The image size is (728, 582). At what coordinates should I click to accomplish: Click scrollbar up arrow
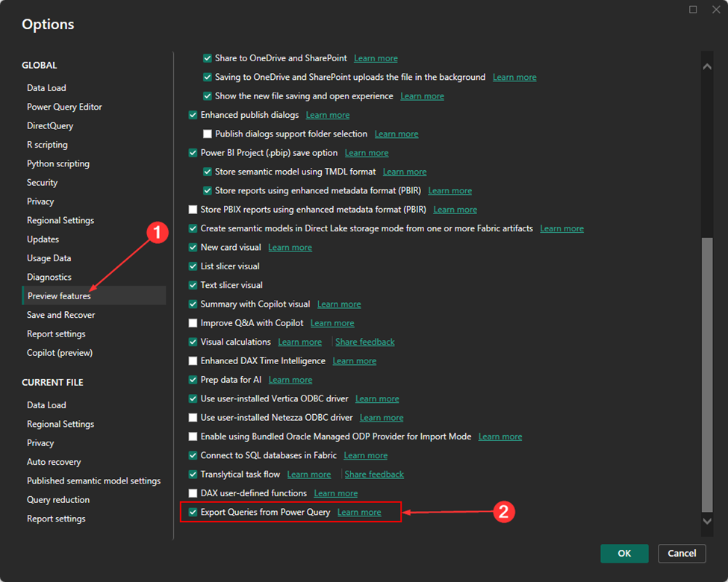(x=707, y=66)
